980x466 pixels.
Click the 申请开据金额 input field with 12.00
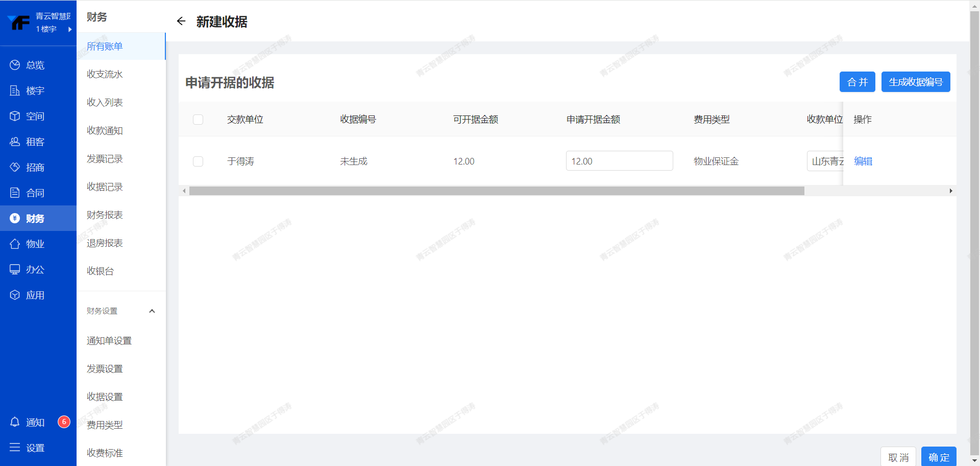[x=619, y=161]
